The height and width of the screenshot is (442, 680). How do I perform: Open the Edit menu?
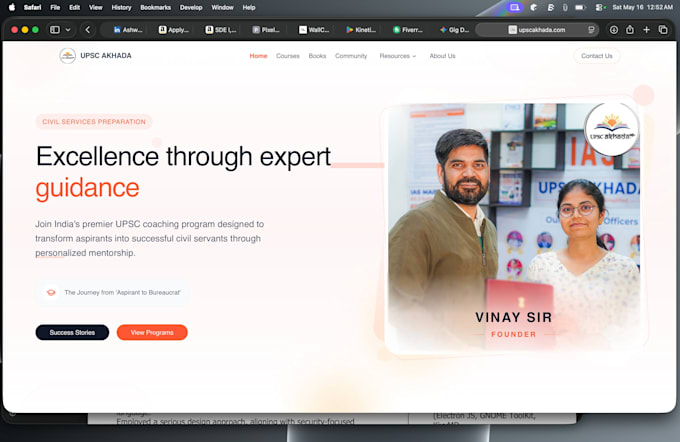[75, 7]
